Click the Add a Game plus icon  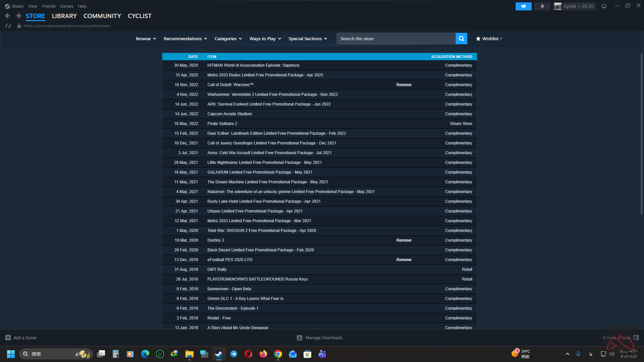pyautogui.click(x=8, y=338)
